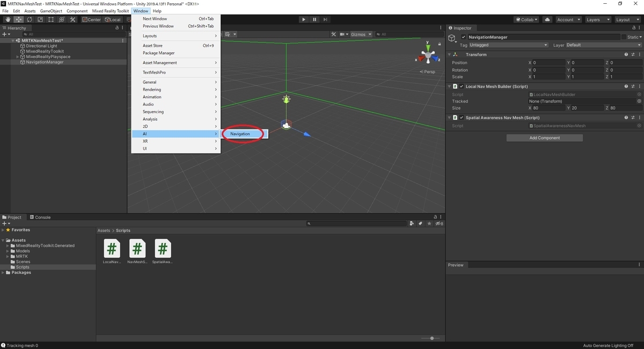The image size is (644, 349).
Task: Select the Hand tool
Action: (8, 19)
